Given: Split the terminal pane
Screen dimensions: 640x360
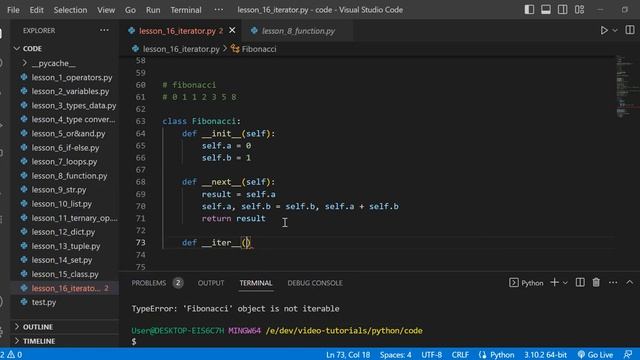Looking at the screenshot, I should coord(580,282).
